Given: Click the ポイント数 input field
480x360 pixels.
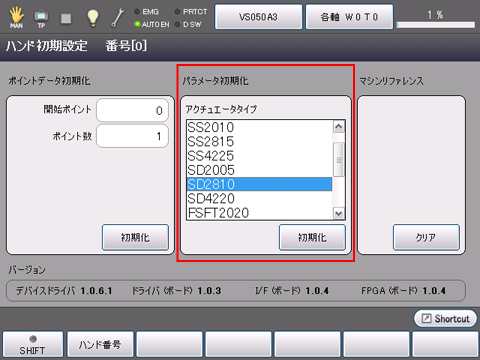Looking at the screenshot, I should [x=132, y=136].
